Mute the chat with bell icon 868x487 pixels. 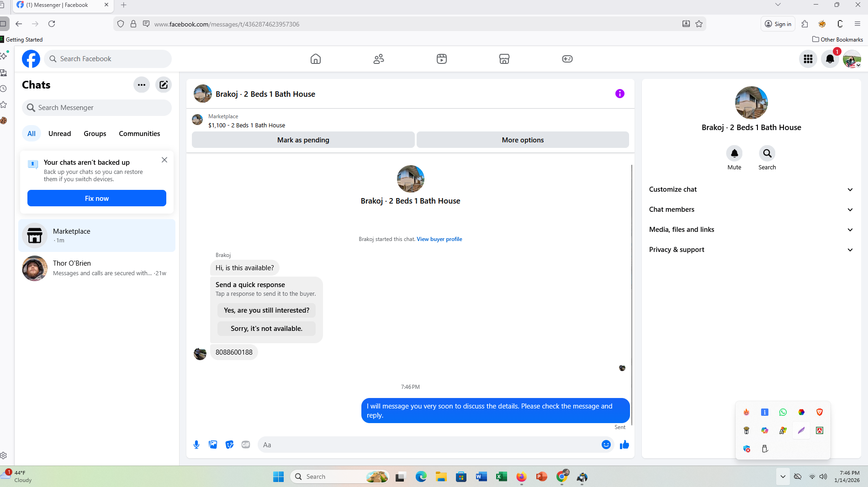735,153
